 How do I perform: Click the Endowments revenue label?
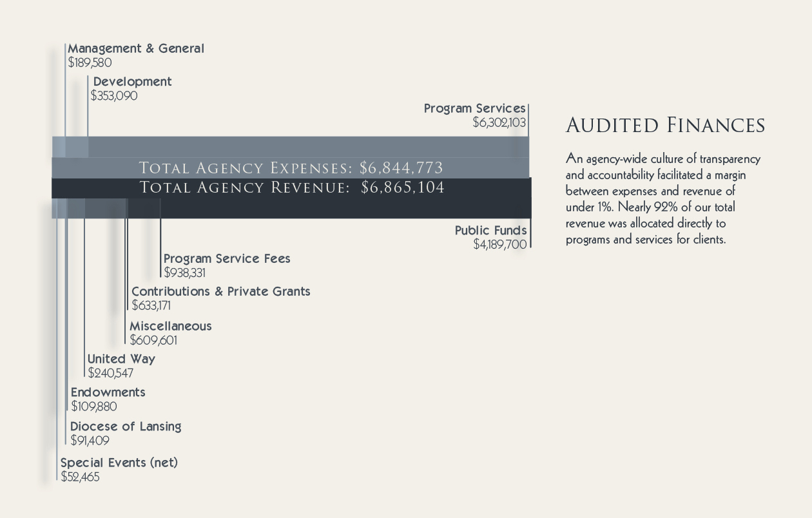click(108, 392)
